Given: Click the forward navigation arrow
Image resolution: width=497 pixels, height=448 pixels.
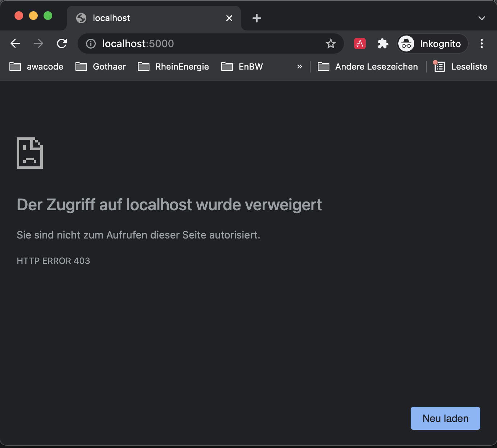Looking at the screenshot, I should [x=38, y=43].
